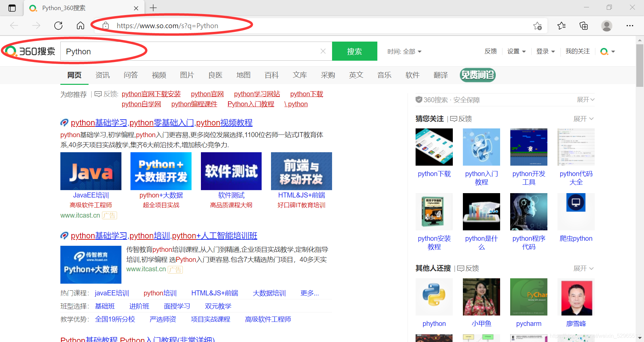Open python零基础入门 result title
Viewport: 644px width, 342px height.
pos(162,123)
